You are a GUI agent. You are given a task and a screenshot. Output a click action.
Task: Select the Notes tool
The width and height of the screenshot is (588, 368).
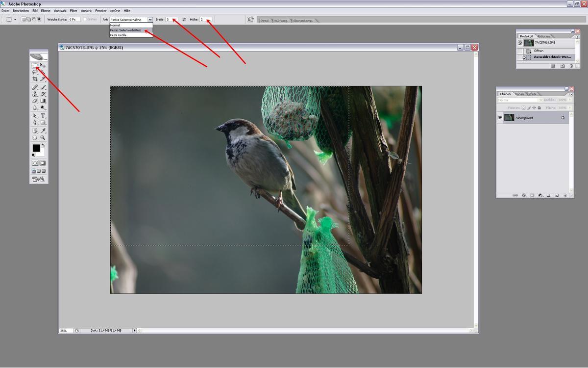tap(35, 131)
